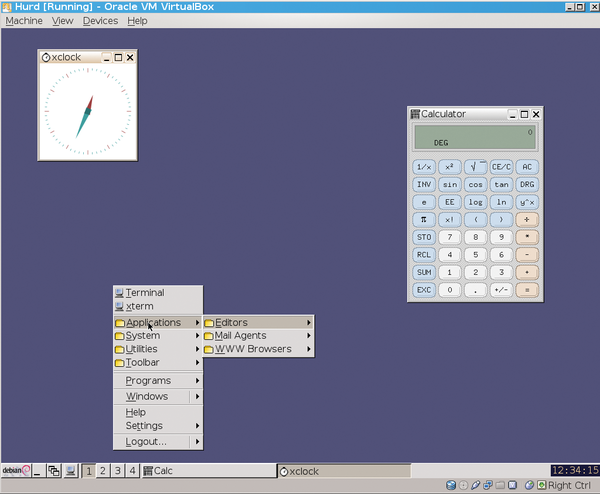Screen dimensions: 600x494
Task: Expand the Toolbar submenu arrow
Action: click(x=197, y=363)
